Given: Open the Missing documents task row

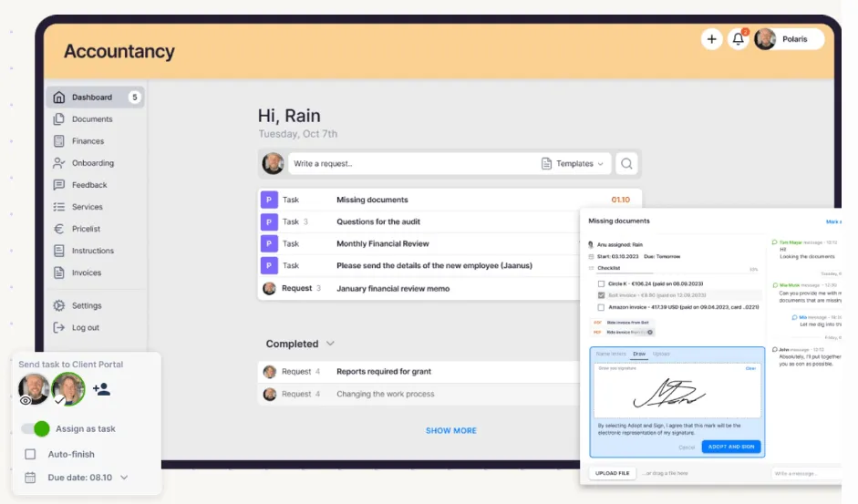Looking at the screenshot, I should coord(450,200).
